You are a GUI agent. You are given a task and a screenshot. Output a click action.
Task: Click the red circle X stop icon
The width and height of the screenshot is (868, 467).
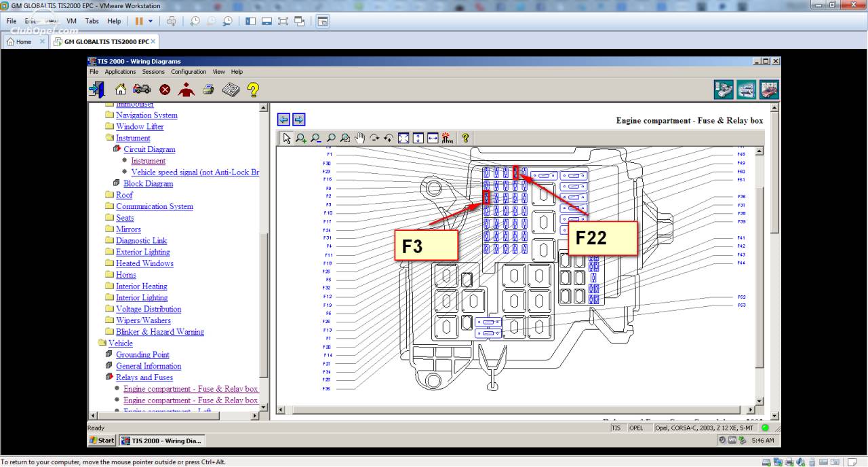[x=165, y=90]
